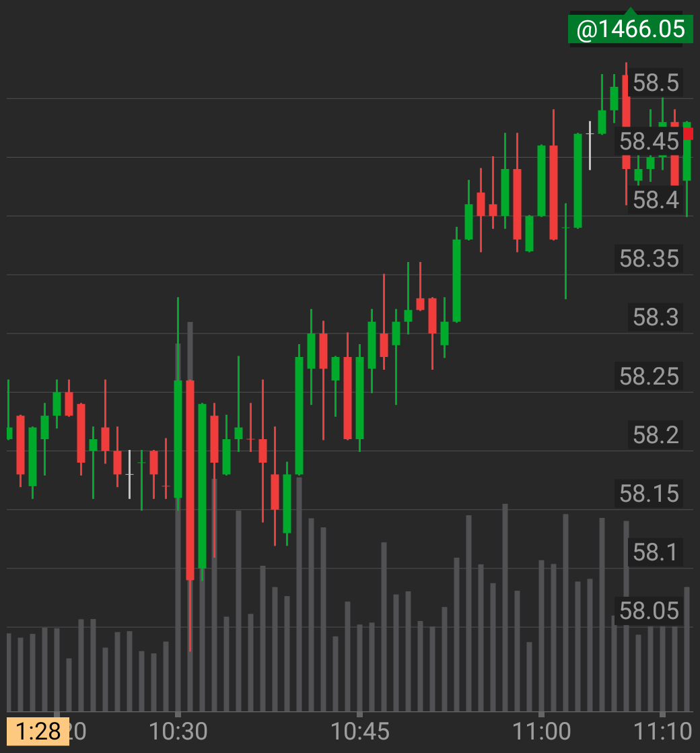Click the red current-price marker at the right edge

pyautogui.click(x=688, y=133)
